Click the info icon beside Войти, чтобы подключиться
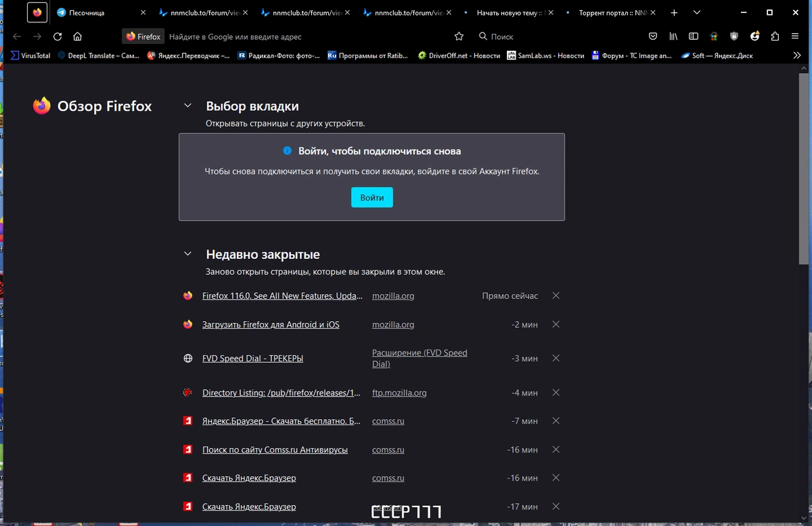 pyautogui.click(x=287, y=151)
